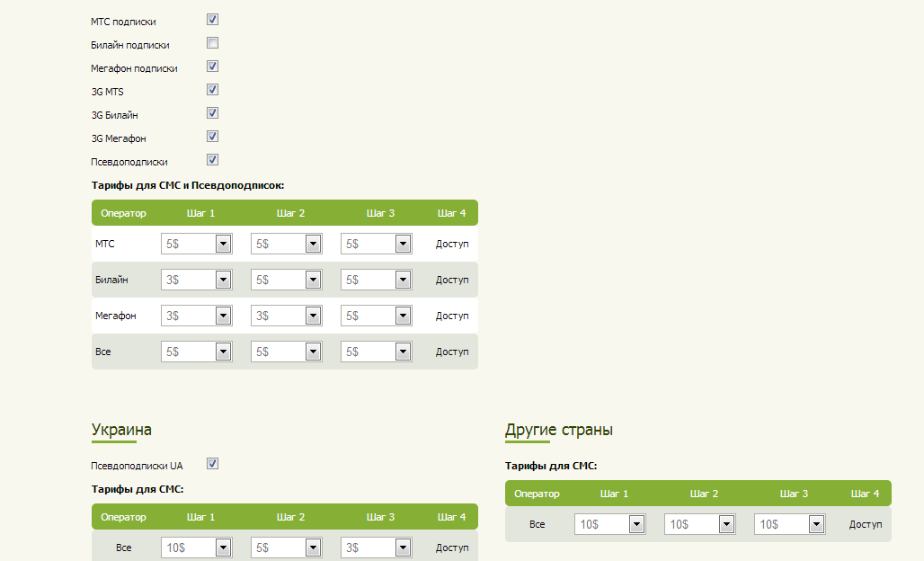Click the Другие страны section heading
The width and height of the screenshot is (924, 561).
tap(559, 430)
